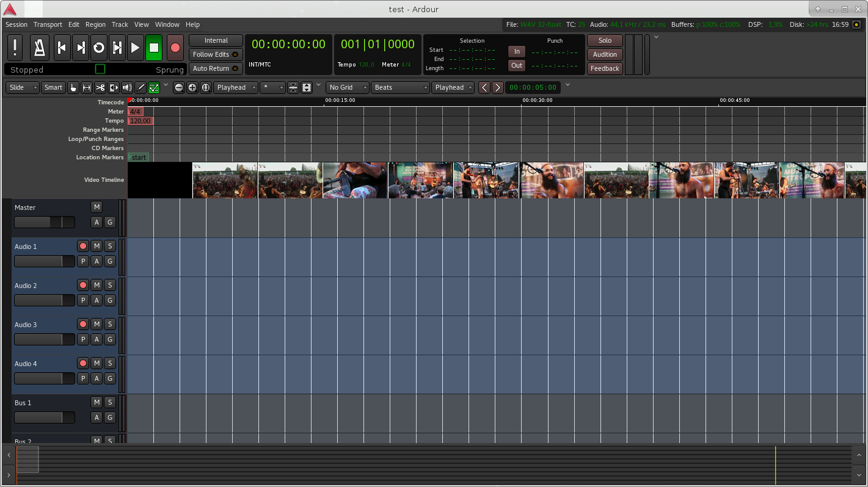
Task: Mute the Master bus
Action: [x=97, y=207]
